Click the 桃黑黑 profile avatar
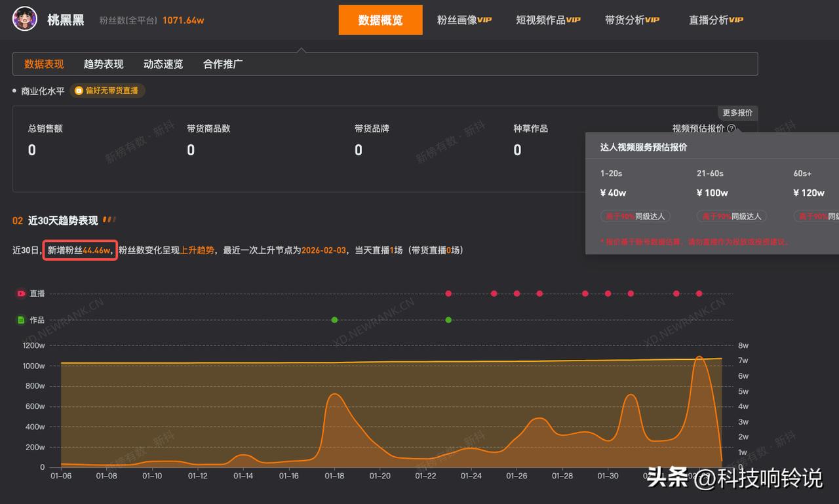 pyautogui.click(x=25, y=19)
